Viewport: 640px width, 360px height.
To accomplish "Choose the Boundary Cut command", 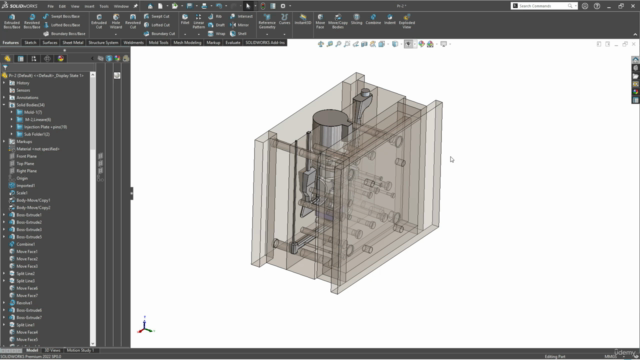I will click(x=159, y=33).
